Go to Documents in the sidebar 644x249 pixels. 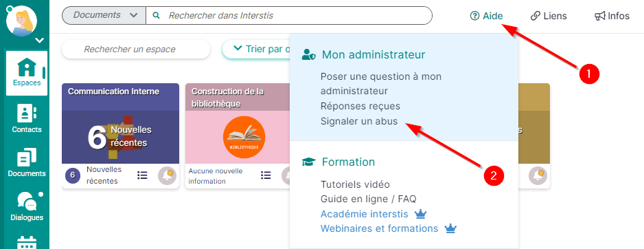tap(27, 162)
